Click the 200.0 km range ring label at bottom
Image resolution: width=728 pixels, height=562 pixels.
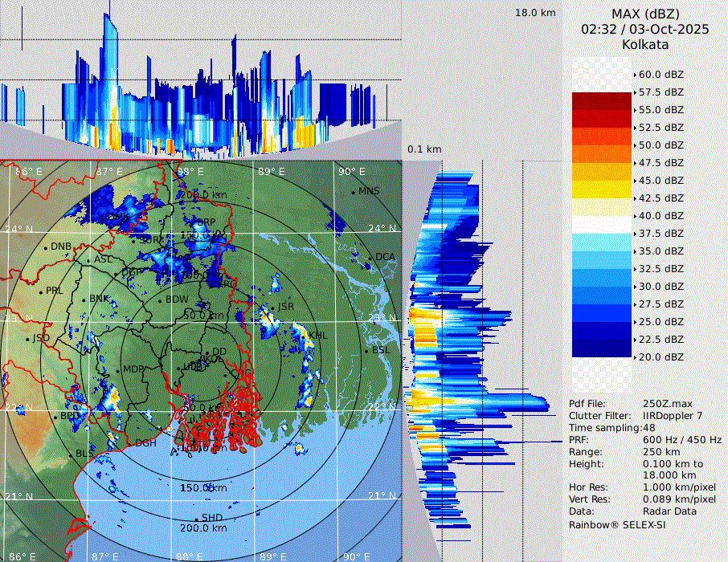[x=202, y=528]
